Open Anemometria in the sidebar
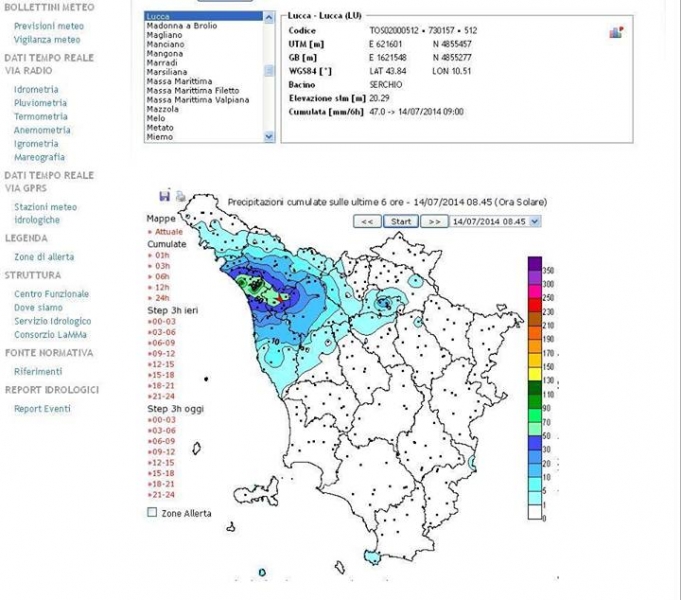681x600 pixels. click(42, 130)
